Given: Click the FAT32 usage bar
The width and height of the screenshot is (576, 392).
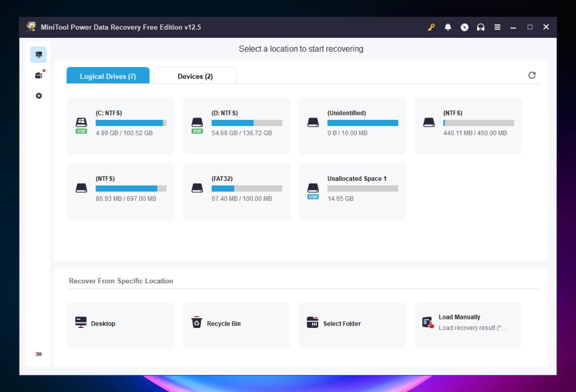Looking at the screenshot, I should 247,188.
